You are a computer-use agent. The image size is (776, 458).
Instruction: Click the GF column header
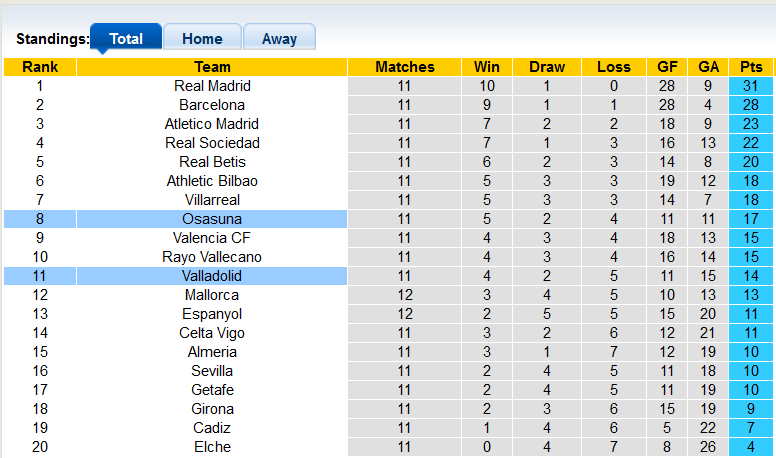tap(667, 67)
